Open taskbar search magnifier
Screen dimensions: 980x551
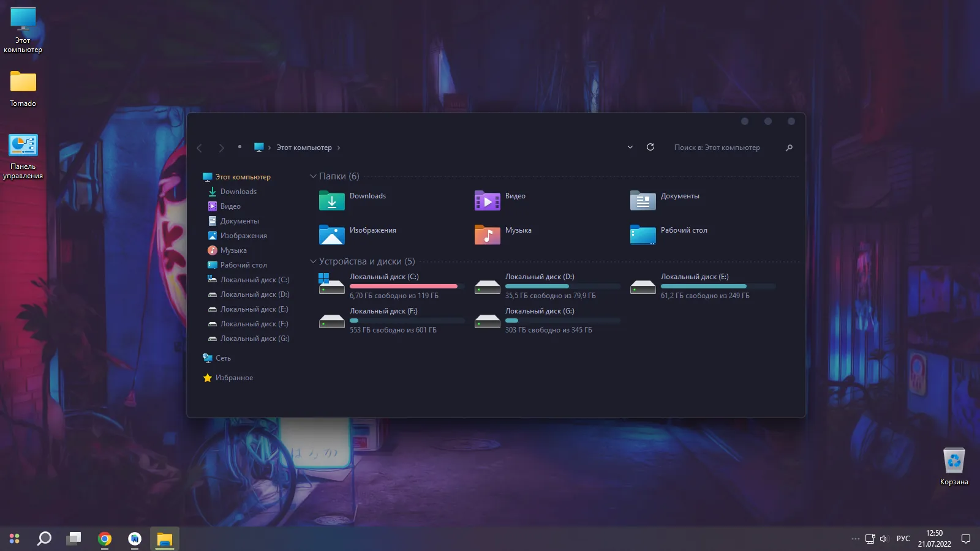click(44, 539)
